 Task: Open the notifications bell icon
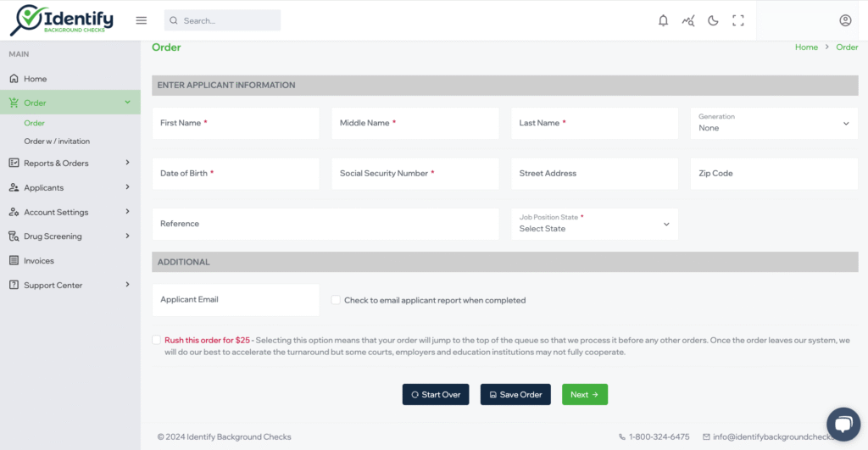pos(663,20)
